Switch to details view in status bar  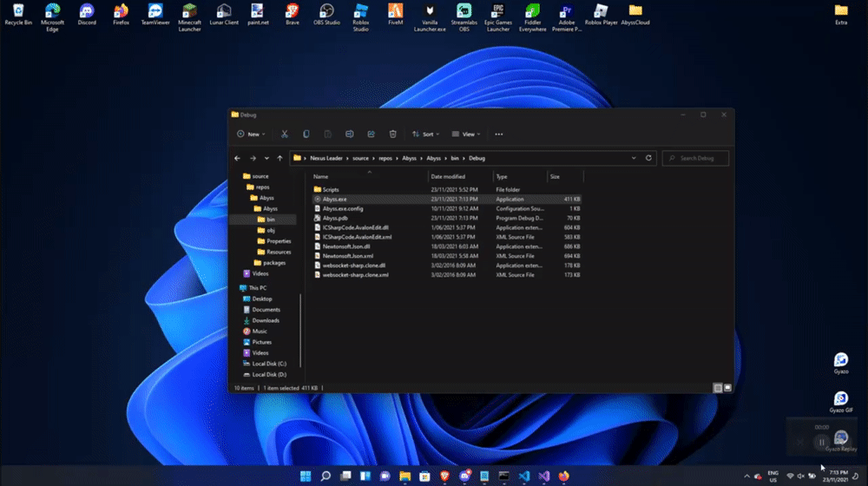717,387
